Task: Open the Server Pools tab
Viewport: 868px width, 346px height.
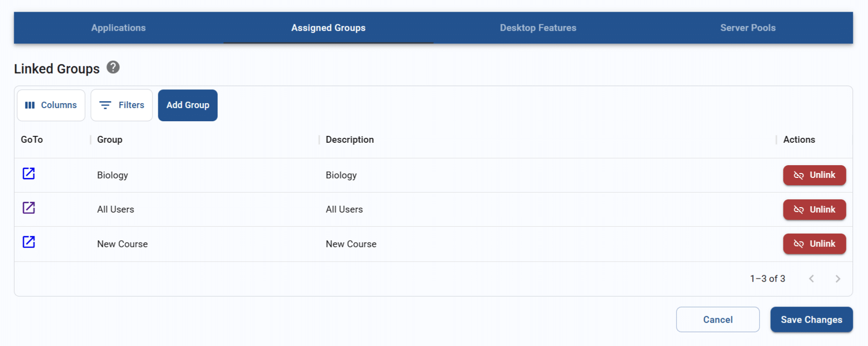Action: (x=747, y=28)
